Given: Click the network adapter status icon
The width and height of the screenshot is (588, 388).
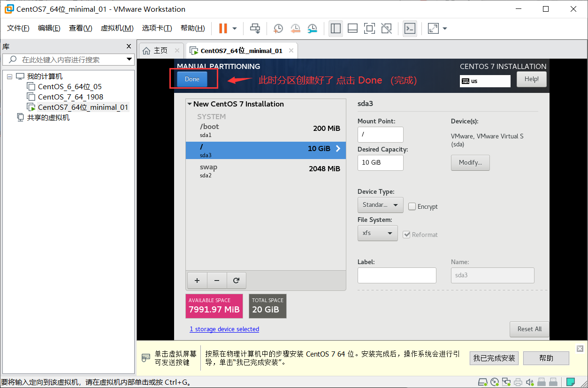Looking at the screenshot, I should pyautogui.click(x=506, y=382).
